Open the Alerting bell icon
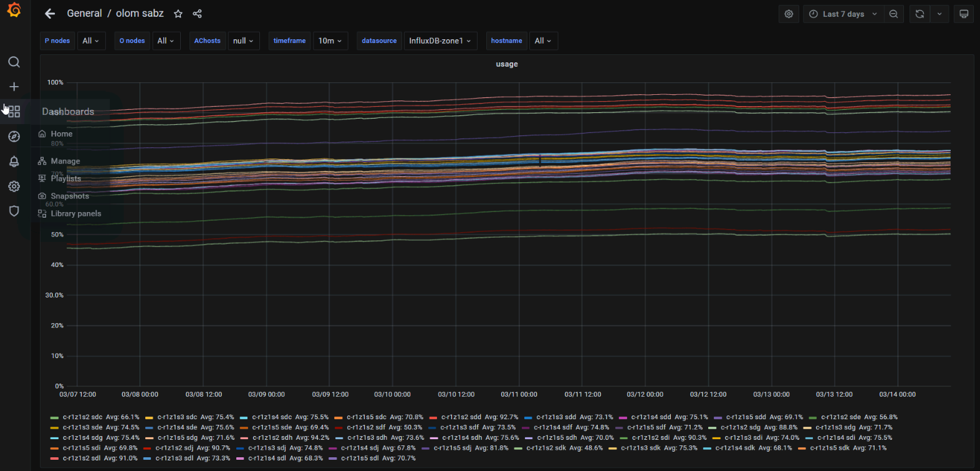Screen dimensions: 980x471 [14, 162]
